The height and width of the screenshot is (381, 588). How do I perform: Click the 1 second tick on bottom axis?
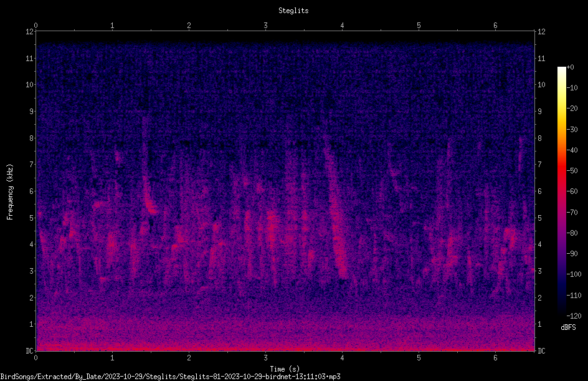point(112,358)
